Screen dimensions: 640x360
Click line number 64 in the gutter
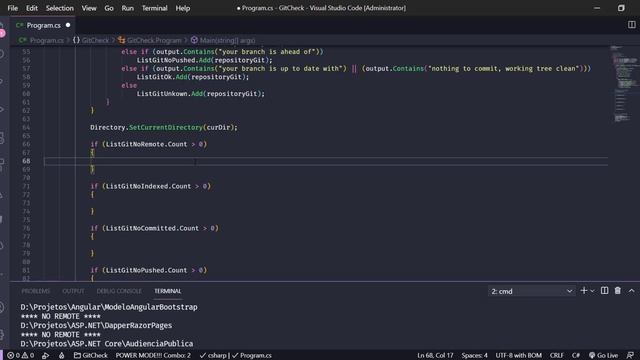26,127
